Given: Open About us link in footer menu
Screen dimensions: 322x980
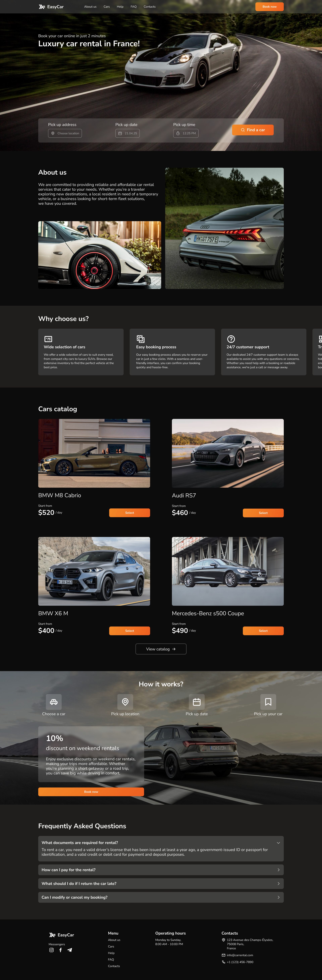Looking at the screenshot, I should (114, 940).
